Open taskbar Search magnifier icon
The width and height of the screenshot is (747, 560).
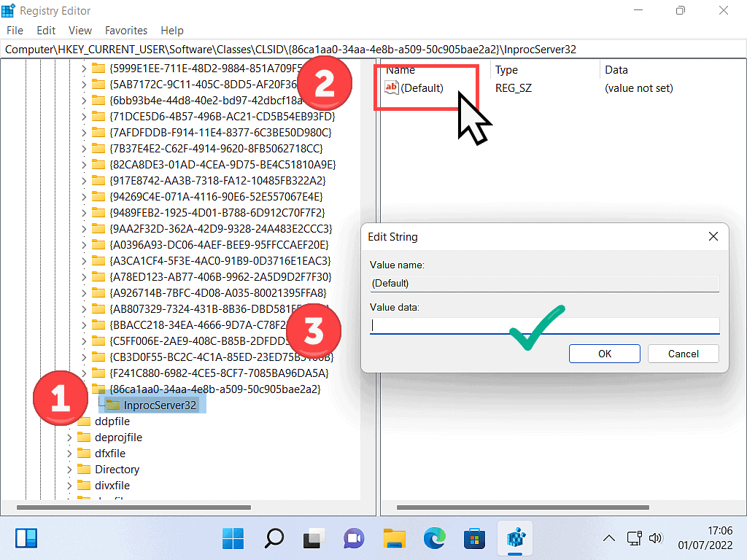click(274, 539)
